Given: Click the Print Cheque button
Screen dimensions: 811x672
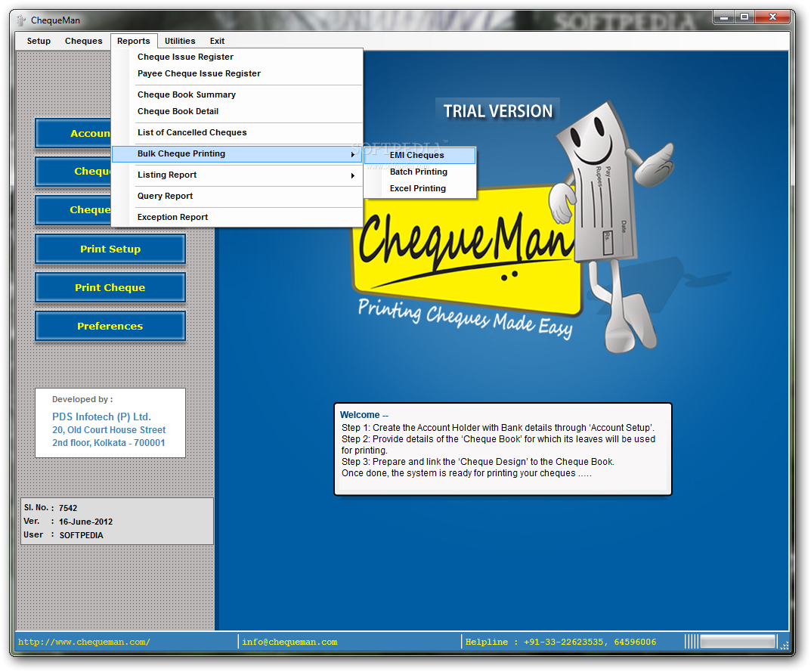Looking at the screenshot, I should coord(110,288).
